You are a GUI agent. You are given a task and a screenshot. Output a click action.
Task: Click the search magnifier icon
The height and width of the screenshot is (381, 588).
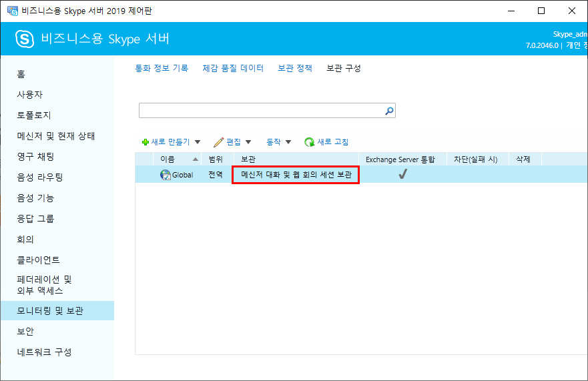pos(389,111)
